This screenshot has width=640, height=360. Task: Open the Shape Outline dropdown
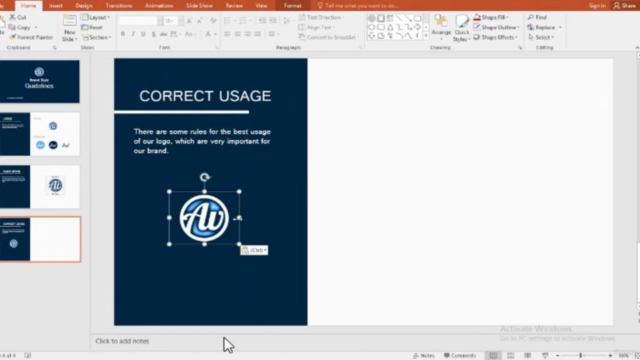[497, 27]
